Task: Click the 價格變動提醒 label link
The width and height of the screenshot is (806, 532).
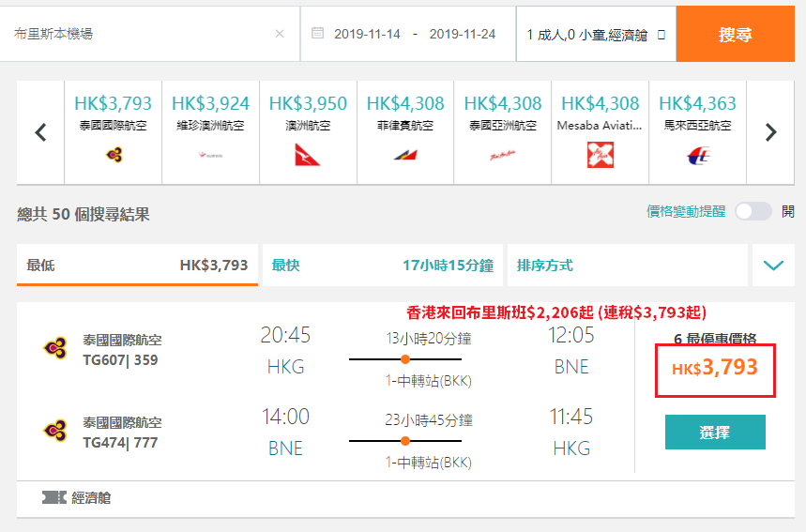Action: click(x=686, y=211)
